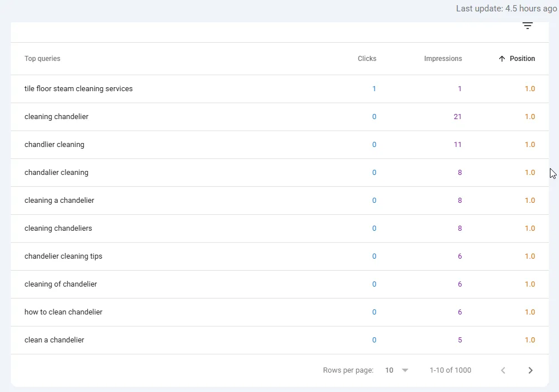
Task: Sort table by Impressions header
Action: (443, 59)
